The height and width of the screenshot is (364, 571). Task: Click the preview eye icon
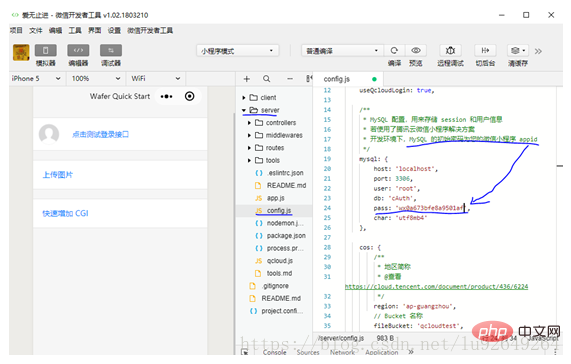(416, 51)
